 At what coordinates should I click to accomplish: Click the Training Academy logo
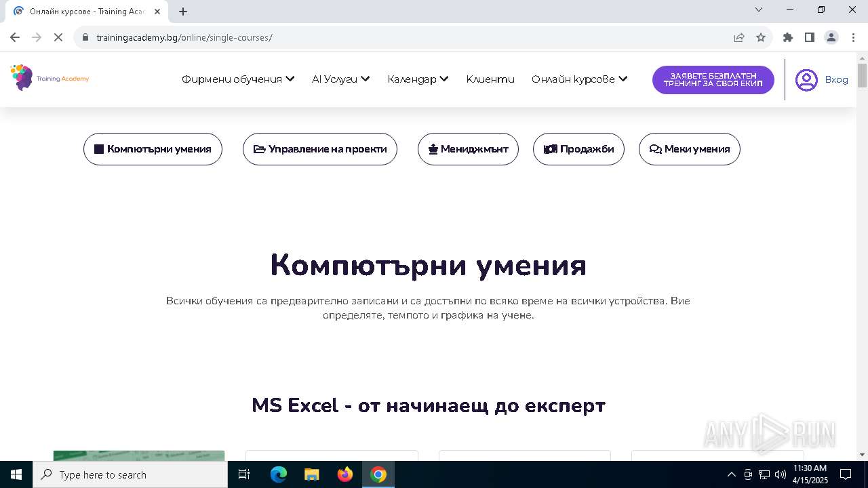pos(50,78)
